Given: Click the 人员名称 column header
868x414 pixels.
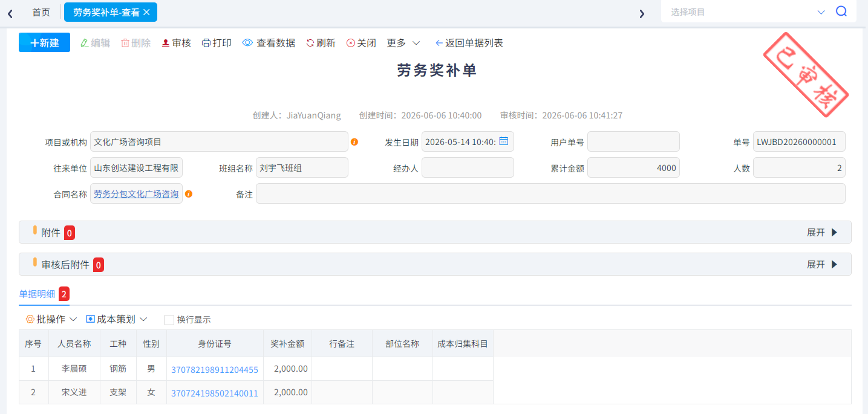Looking at the screenshot, I should pos(74,344).
